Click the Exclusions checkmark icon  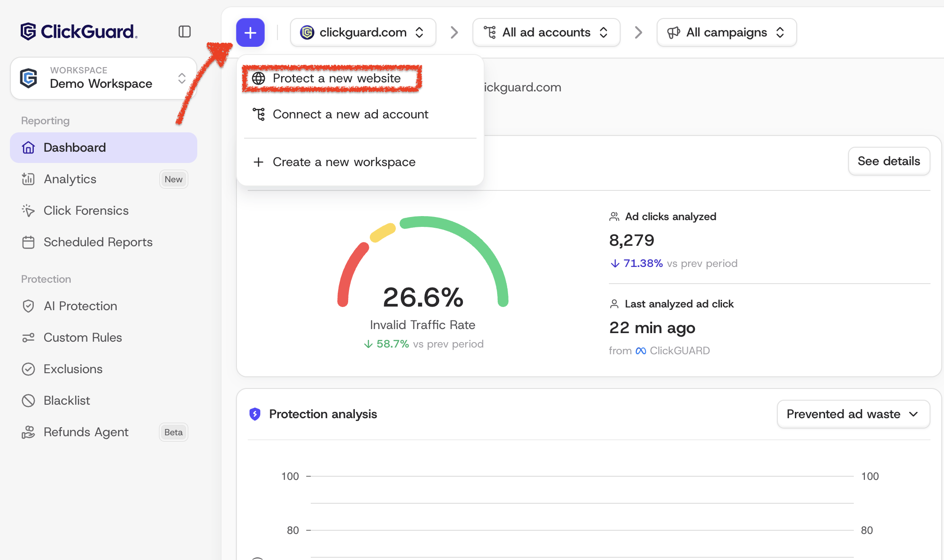28,369
